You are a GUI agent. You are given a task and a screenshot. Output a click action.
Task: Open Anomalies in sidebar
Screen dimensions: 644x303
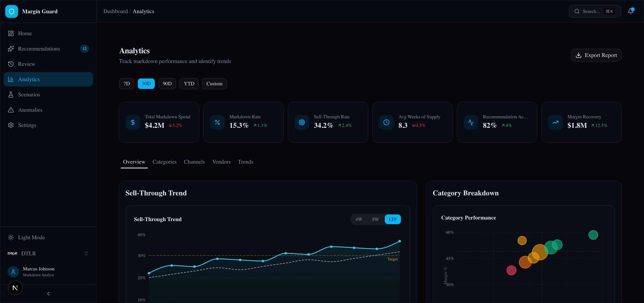click(x=48, y=110)
